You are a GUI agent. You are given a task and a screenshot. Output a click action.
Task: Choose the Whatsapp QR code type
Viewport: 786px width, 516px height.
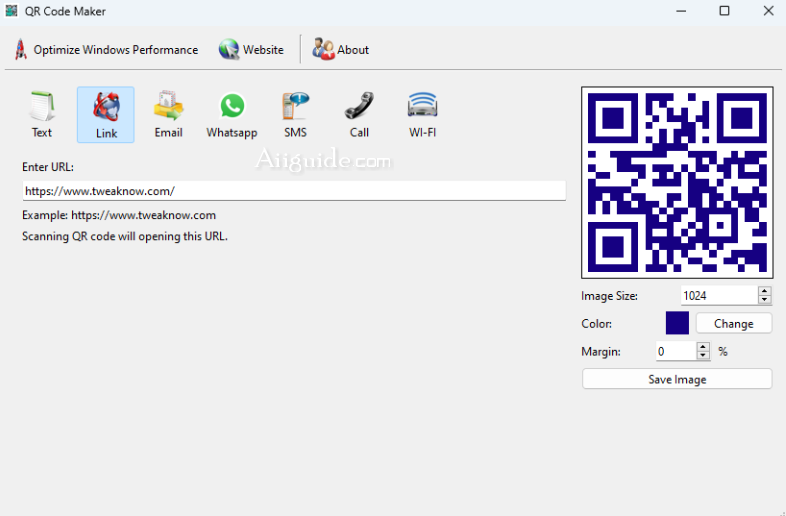232,115
